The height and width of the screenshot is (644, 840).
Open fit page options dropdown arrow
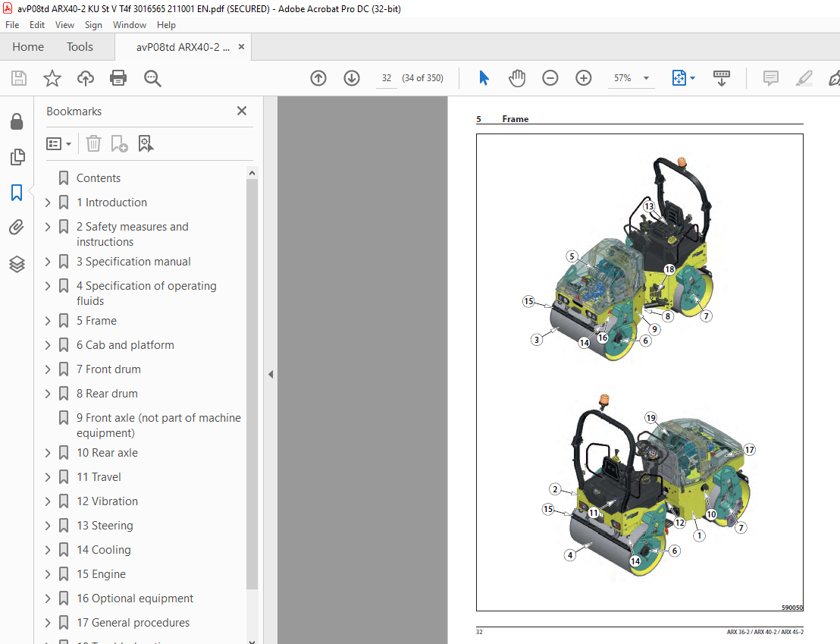tap(693, 78)
